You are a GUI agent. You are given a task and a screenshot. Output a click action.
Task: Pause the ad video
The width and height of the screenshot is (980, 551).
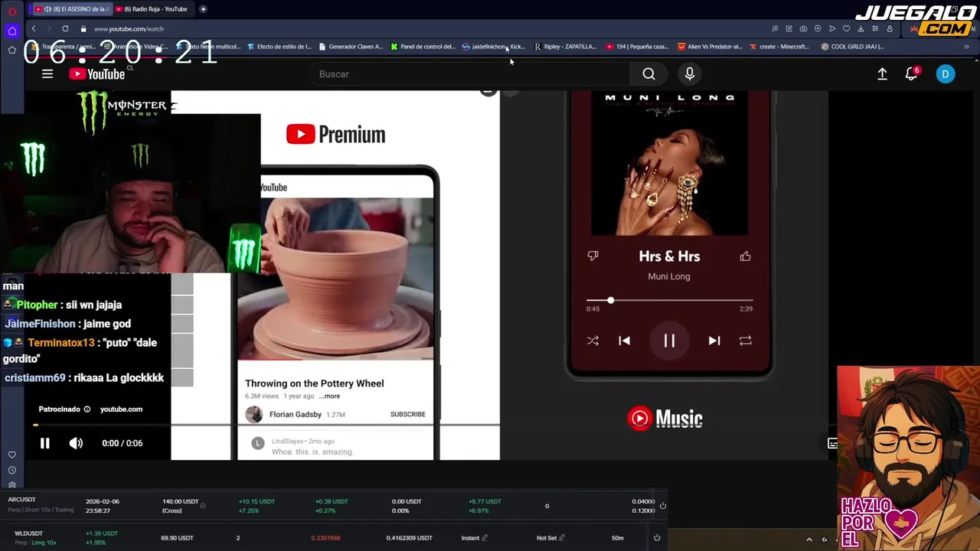(44, 443)
